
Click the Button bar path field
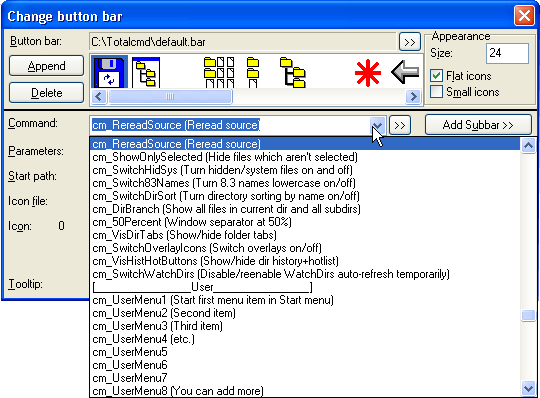coord(242,42)
